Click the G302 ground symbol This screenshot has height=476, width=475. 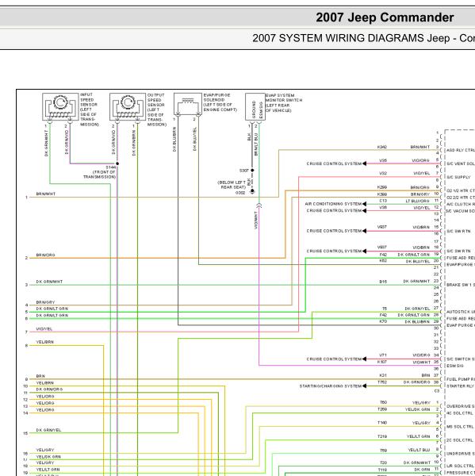point(252,191)
